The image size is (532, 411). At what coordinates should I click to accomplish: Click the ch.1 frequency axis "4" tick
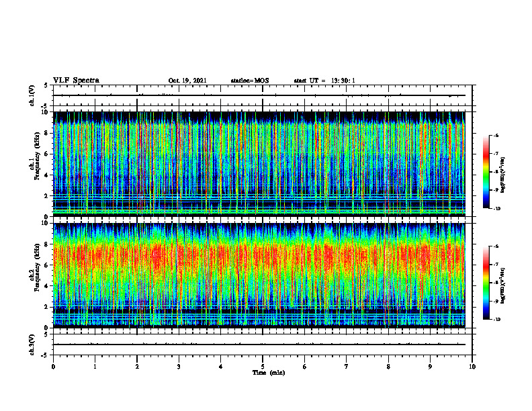47,175
